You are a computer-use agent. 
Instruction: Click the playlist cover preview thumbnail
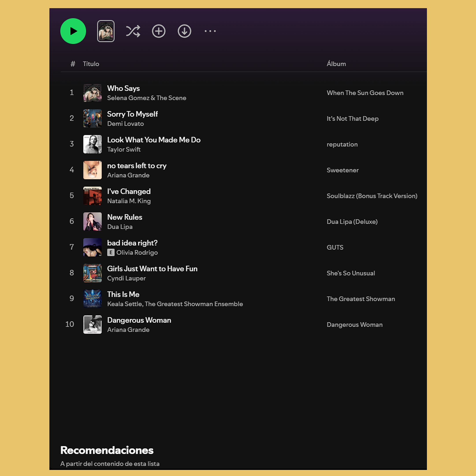[x=106, y=31]
